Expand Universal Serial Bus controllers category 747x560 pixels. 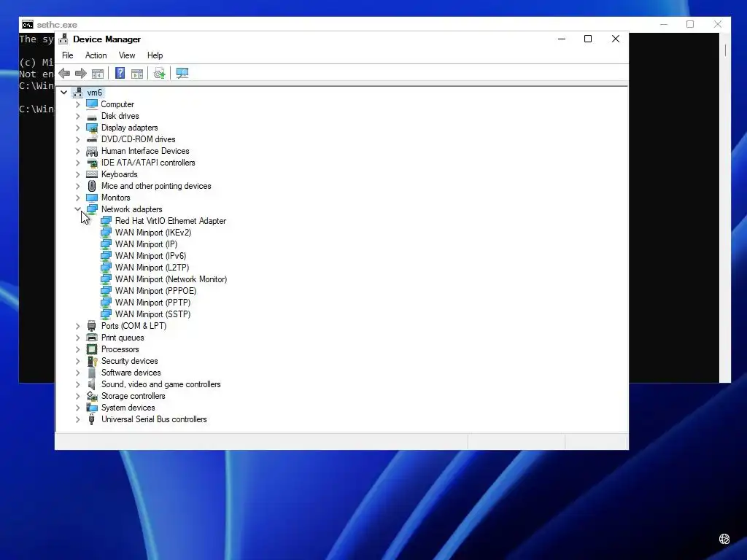coord(77,419)
